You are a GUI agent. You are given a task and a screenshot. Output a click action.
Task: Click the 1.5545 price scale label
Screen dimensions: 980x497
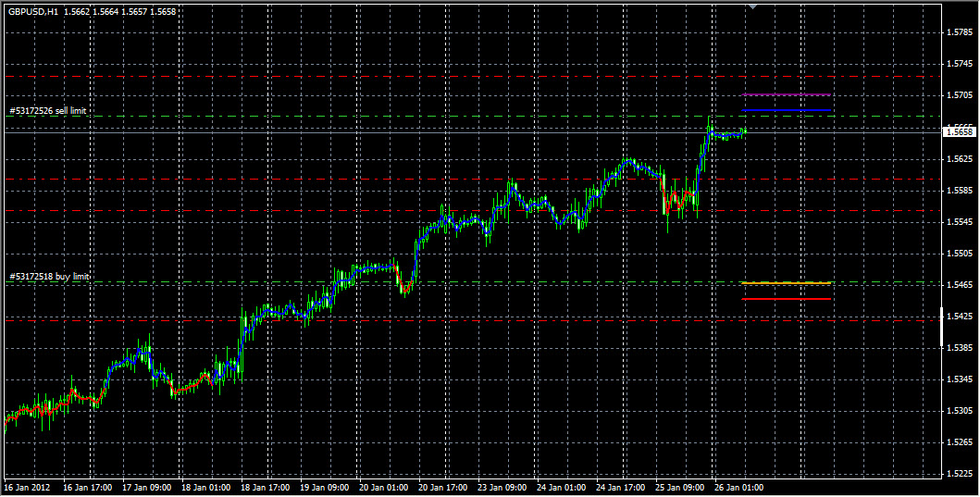960,222
